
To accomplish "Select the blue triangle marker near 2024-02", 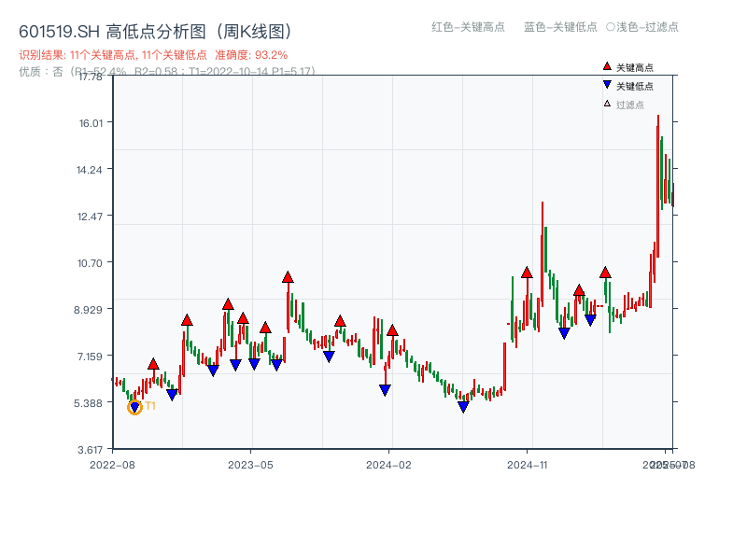I will tap(385, 389).
